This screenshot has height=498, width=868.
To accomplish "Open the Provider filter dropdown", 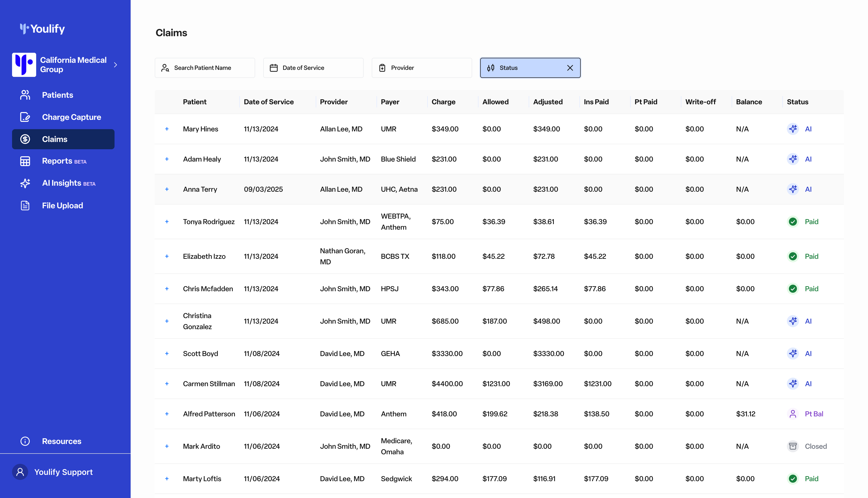I will tap(421, 68).
